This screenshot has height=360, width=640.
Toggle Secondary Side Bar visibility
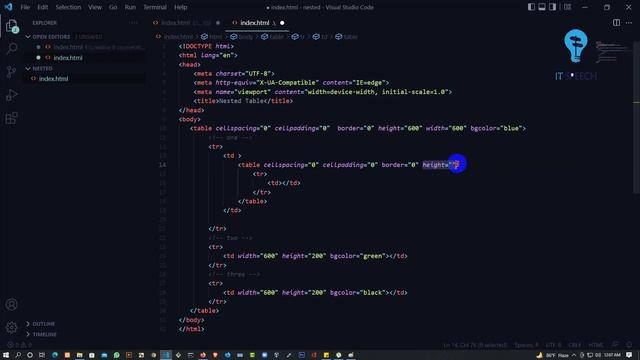pos(552,7)
